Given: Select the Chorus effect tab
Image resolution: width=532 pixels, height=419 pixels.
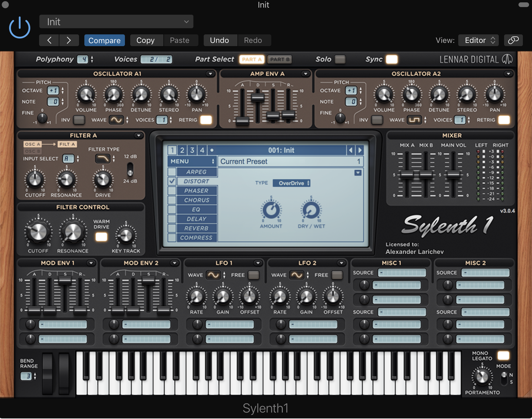Looking at the screenshot, I should pos(197,200).
